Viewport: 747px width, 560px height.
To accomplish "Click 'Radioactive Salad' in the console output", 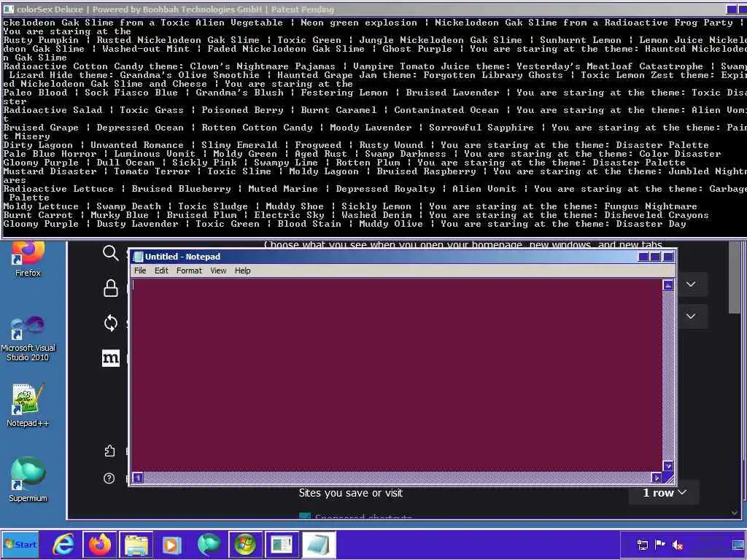I will [53, 110].
